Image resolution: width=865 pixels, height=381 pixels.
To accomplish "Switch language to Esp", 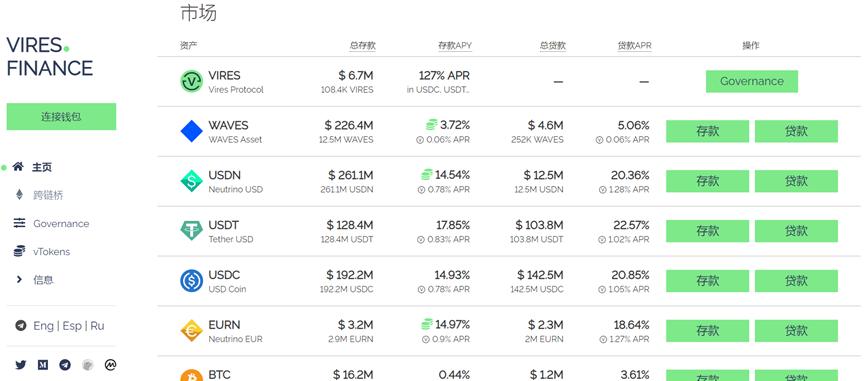I will coord(72,326).
